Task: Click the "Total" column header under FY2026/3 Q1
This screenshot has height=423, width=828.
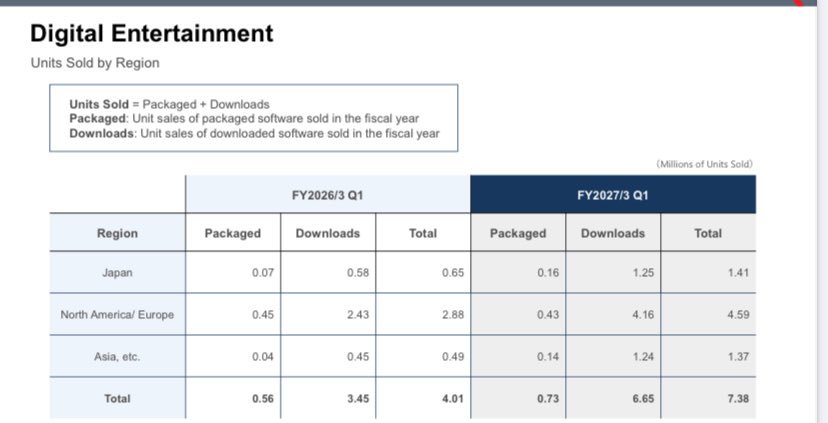Action: click(423, 233)
